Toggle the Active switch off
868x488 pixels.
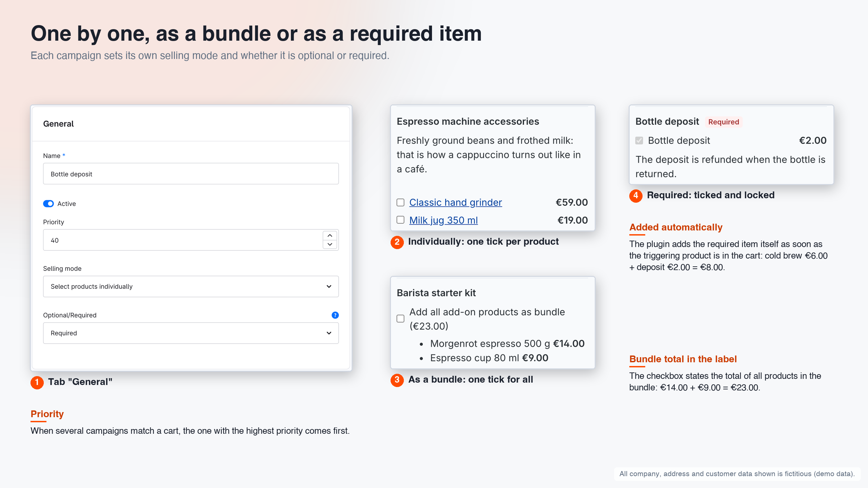[x=48, y=204]
